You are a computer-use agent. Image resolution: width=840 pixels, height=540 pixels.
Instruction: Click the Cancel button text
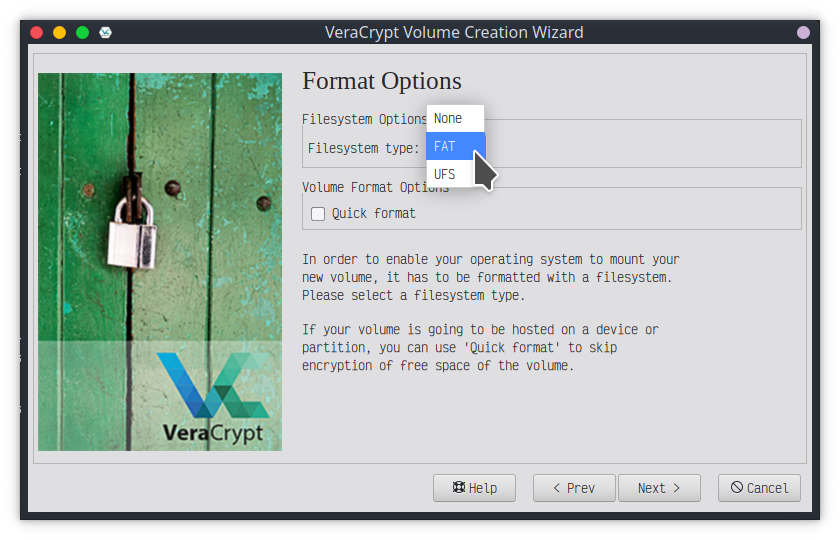pos(767,488)
